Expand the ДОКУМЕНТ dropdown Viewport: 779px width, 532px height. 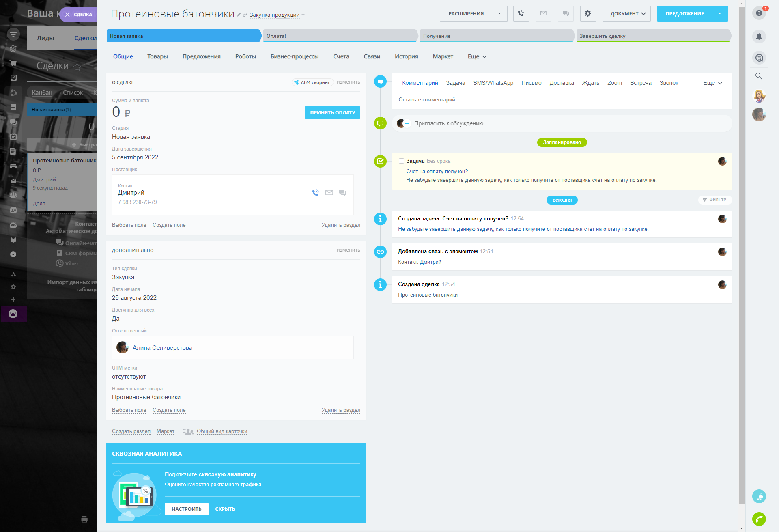pyautogui.click(x=626, y=13)
